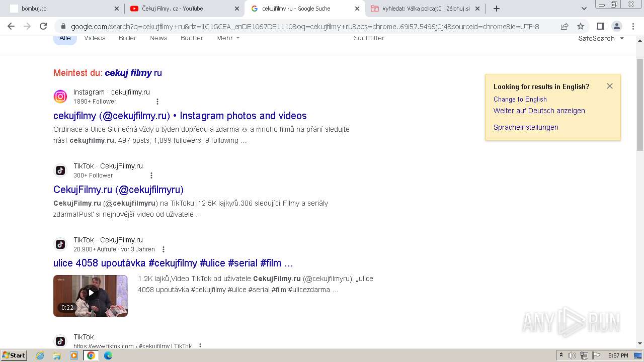This screenshot has width=644, height=362.
Task: Open the volume control in tray
Action: coord(572,355)
